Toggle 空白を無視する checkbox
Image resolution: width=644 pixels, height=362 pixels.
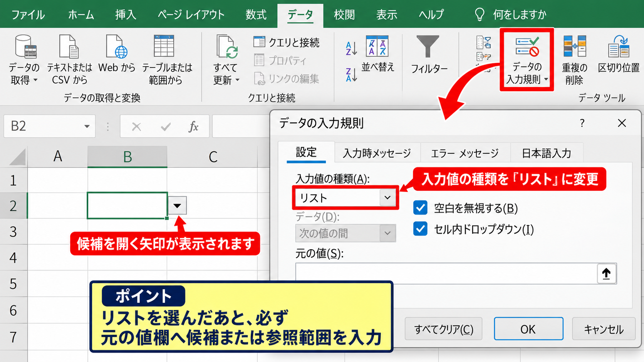[420, 208]
